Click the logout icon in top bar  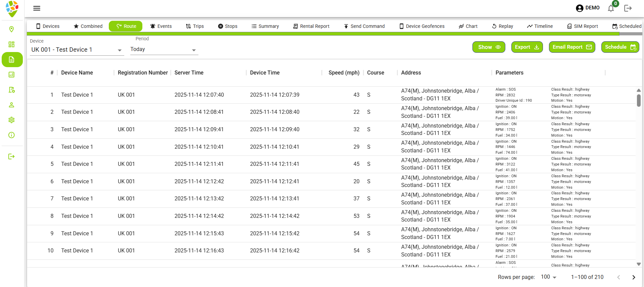(628, 8)
